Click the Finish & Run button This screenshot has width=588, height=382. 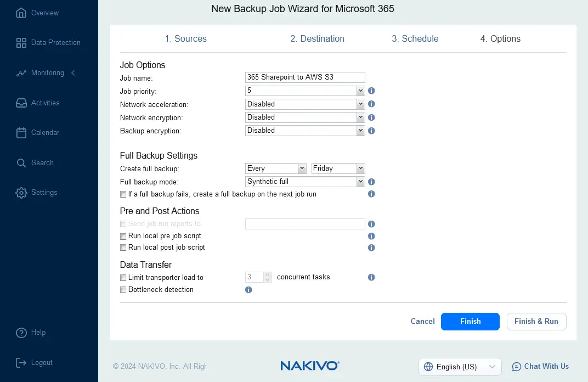coord(536,322)
